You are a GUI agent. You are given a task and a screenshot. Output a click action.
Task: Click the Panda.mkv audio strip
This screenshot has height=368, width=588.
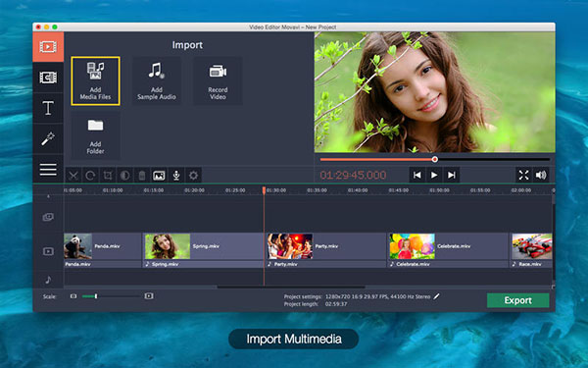[x=102, y=264]
